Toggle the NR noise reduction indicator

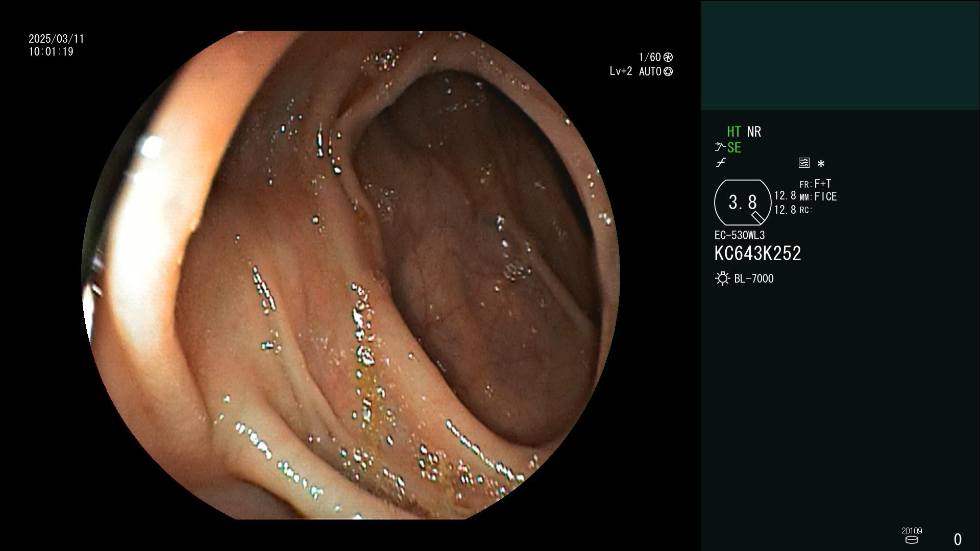click(x=754, y=132)
